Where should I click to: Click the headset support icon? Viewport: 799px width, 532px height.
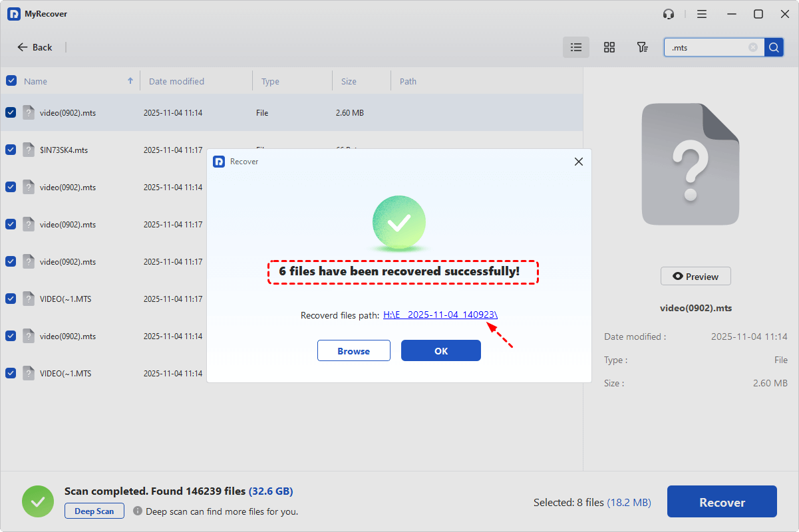point(669,14)
